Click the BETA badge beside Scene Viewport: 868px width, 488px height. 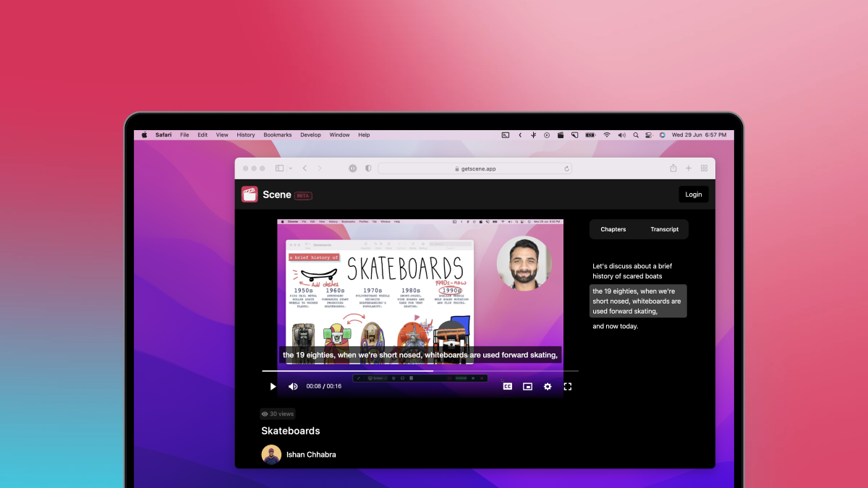[x=303, y=195]
